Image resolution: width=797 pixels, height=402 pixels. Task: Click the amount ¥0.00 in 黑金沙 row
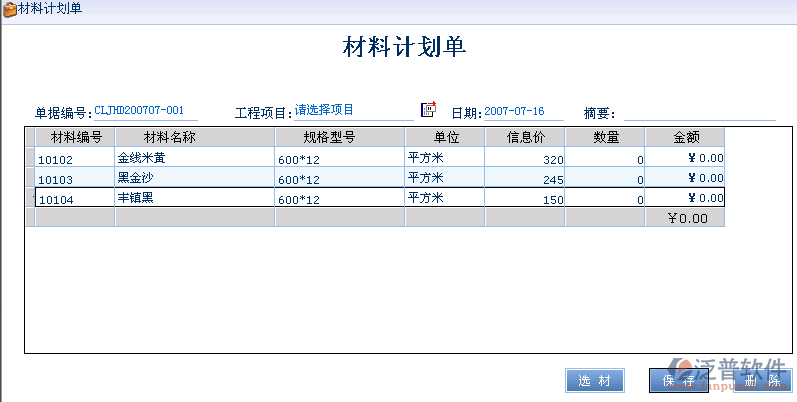685,177
